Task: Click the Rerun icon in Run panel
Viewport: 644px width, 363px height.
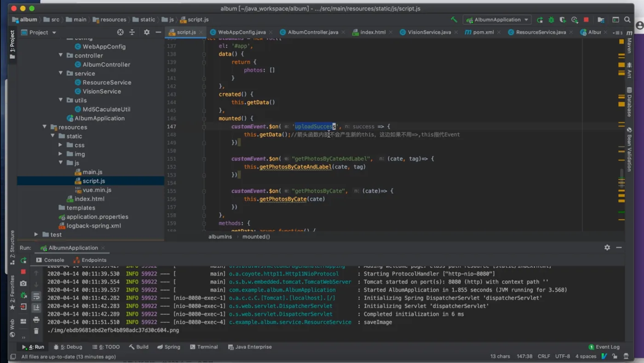Action: 23,260
